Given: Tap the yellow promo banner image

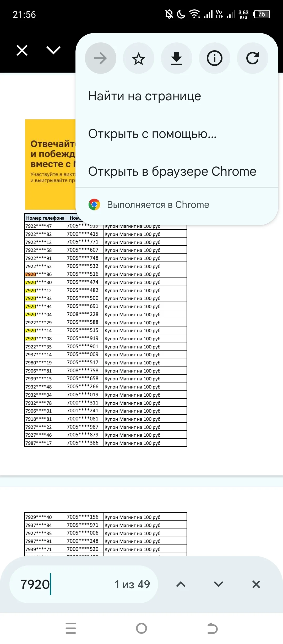Looking at the screenshot, I should coord(50,164).
